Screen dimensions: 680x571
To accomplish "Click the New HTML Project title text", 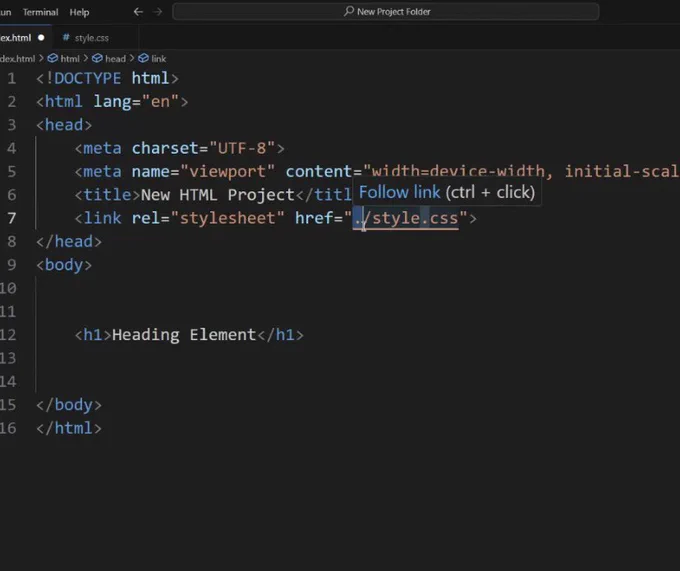I will pos(218,195).
